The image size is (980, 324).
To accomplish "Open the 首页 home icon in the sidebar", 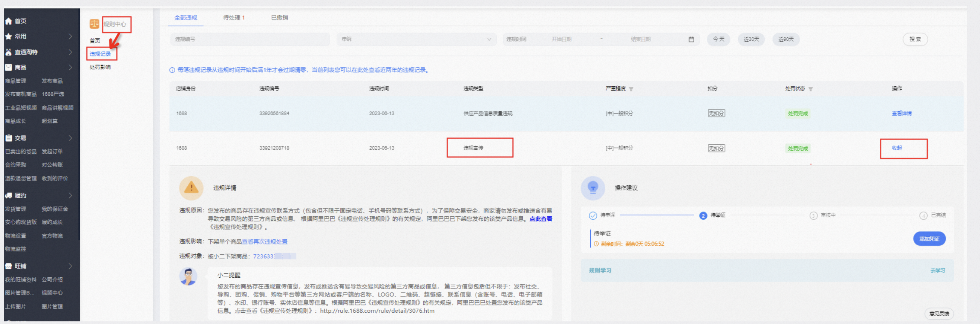I will [x=8, y=21].
